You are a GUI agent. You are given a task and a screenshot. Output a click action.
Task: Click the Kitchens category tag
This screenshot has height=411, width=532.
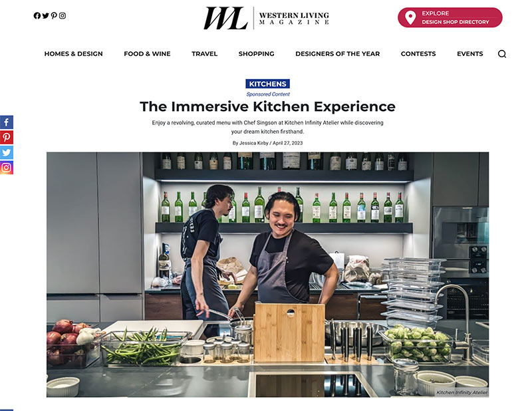pos(267,84)
